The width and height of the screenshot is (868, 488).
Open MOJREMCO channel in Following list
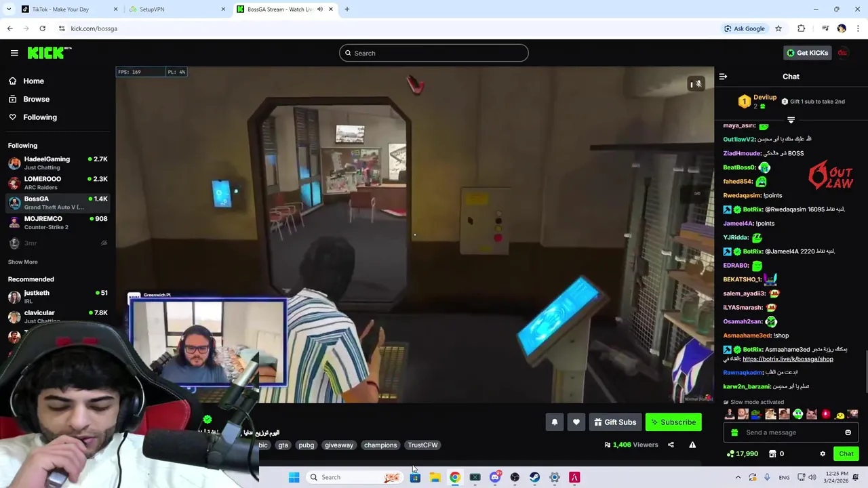click(58, 223)
